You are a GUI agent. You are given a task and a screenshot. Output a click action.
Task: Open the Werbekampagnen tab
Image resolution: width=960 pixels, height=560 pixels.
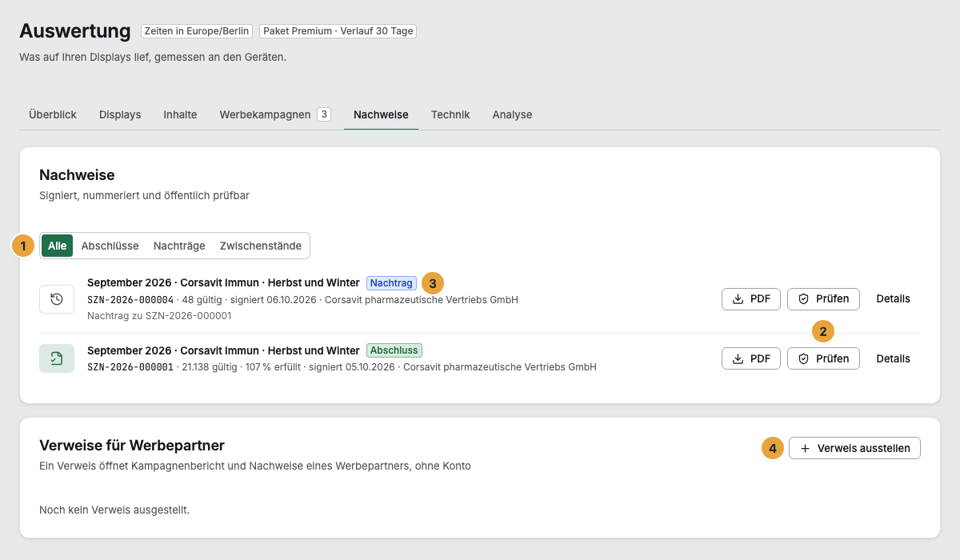275,114
